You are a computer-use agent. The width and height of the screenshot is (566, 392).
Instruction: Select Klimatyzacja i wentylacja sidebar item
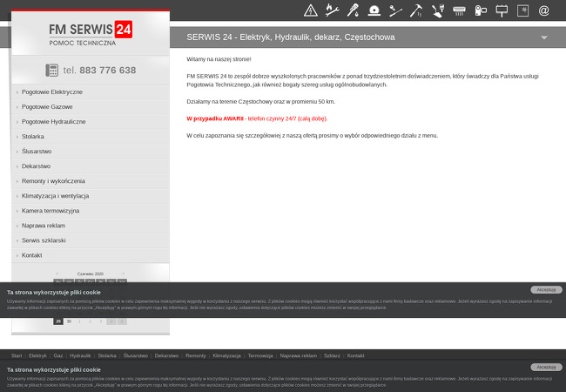[x=91, y=196]
